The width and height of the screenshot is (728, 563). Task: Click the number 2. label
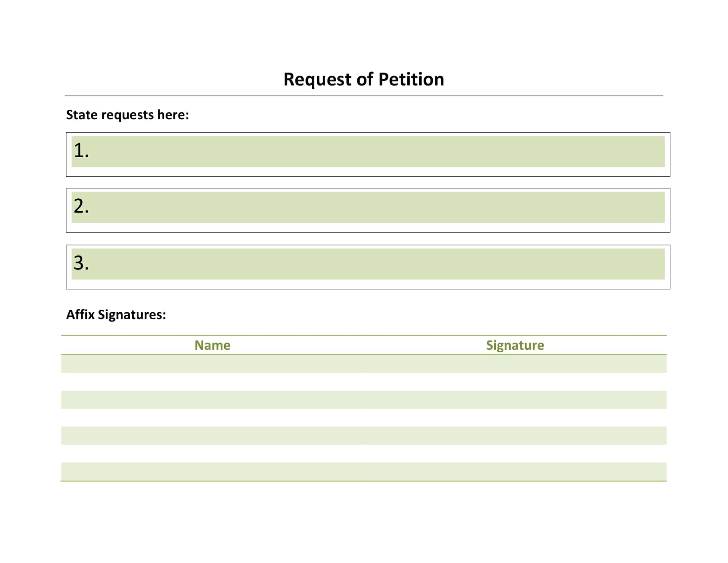click(81, 206)
